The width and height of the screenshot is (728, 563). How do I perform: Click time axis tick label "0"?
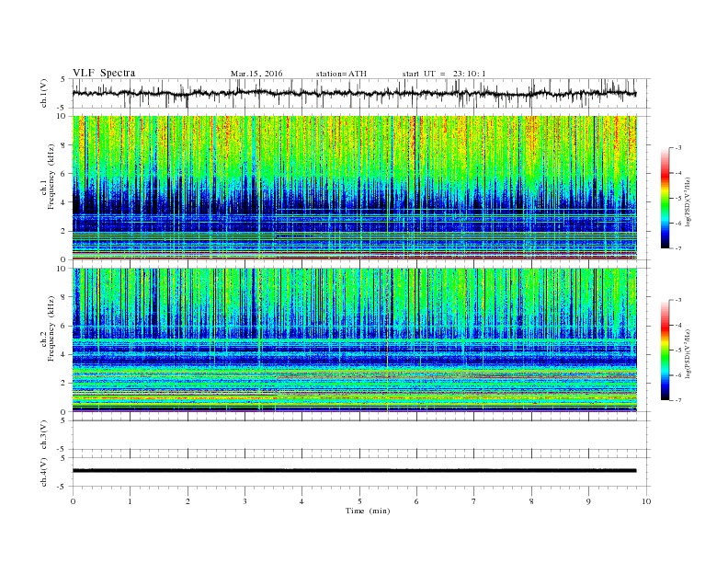[73, 501]
